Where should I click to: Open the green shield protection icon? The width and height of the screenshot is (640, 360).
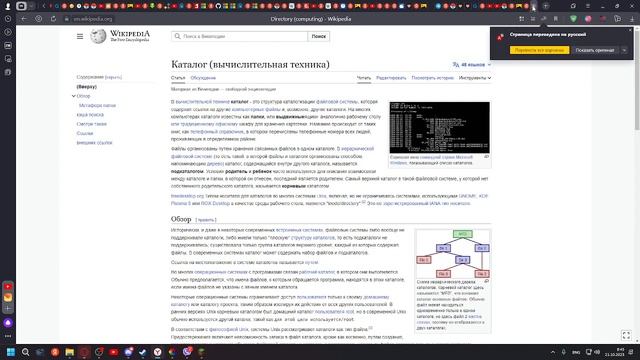573,19
